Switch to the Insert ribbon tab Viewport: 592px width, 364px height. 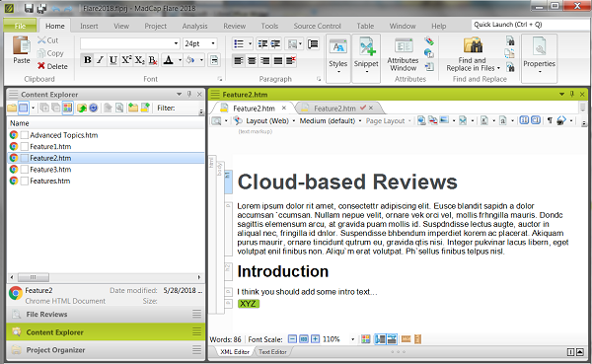click(89, 26)
